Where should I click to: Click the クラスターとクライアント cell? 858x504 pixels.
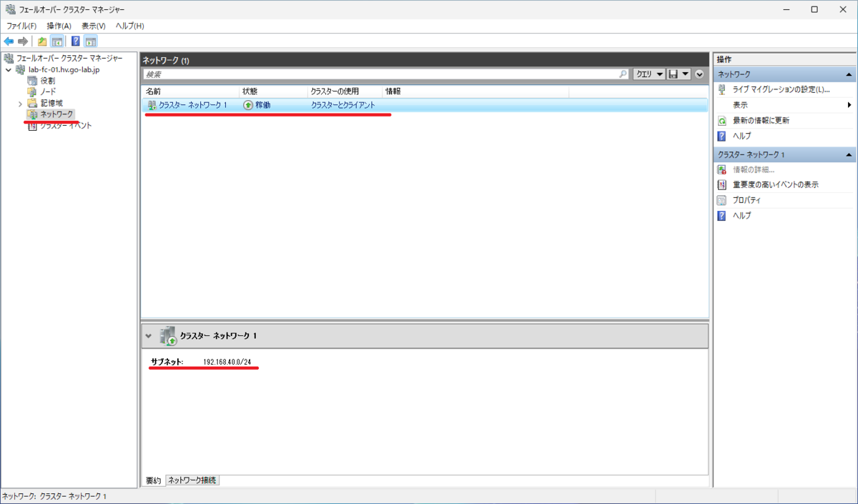coord(343,105)
